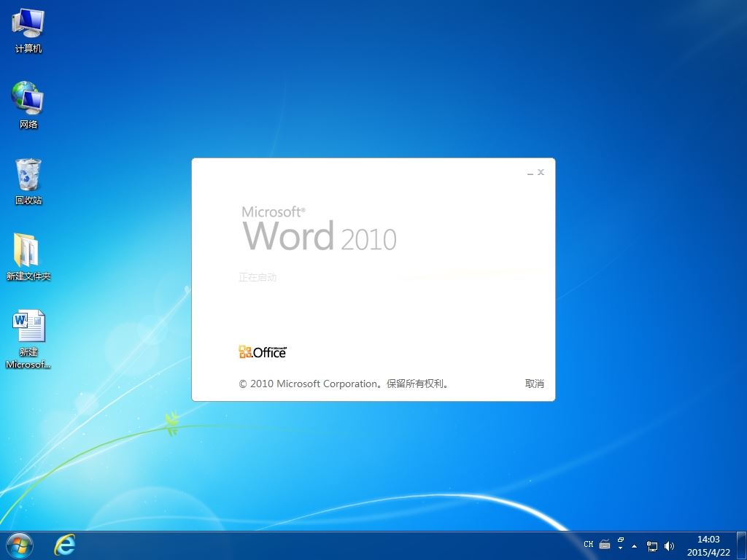Viewport: 747px width, 560px height.
Task: Select the 新建文件夹 folder icon
Action: click(x=28, y=257)
